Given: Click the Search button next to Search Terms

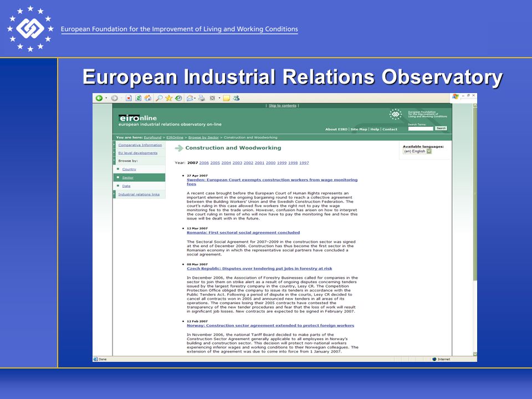Looking at the screenshot, I should point(441,128).
